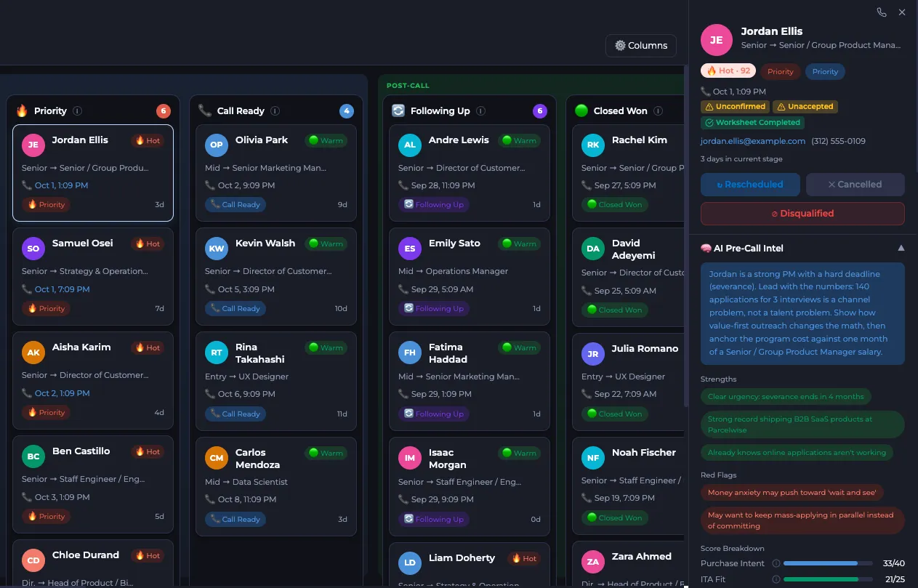Click the Rescheduled button
Viewport: 918px width, 588px height.
(x=750, y=185)
